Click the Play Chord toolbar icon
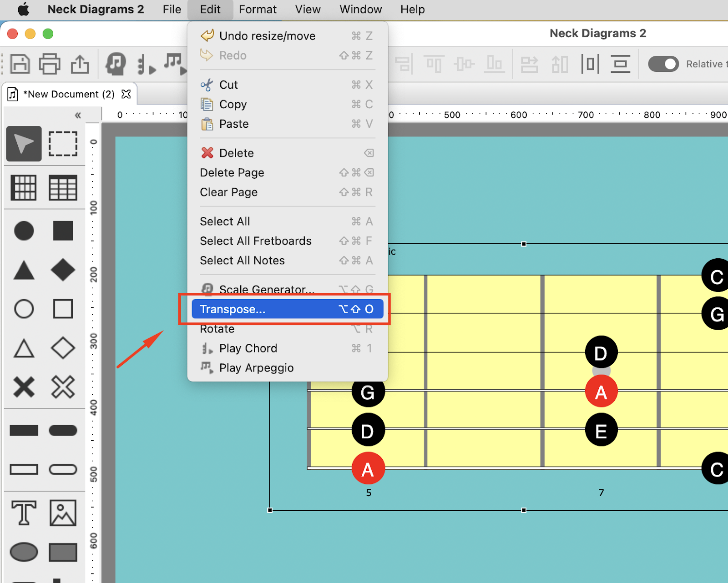Screen dimensions: 728x583 pos(146,65)
